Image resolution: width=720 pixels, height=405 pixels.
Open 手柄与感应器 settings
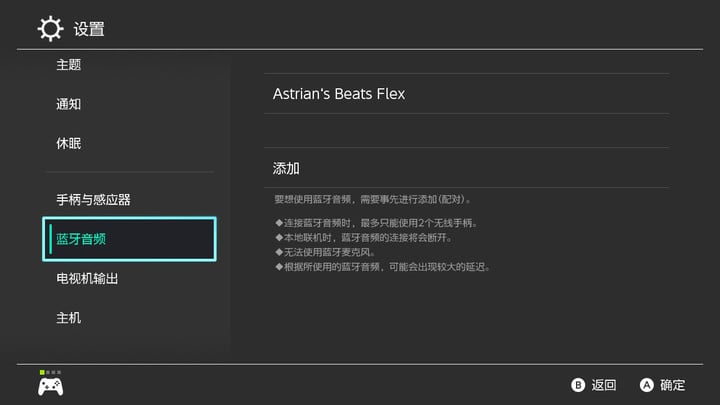[x=93, y=200]
